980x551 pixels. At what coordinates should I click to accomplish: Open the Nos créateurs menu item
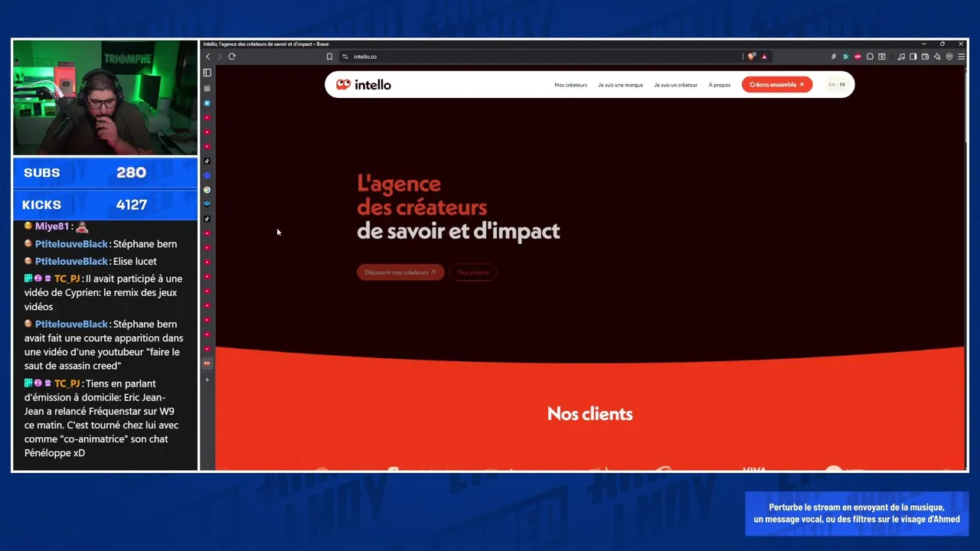(570, 85)
